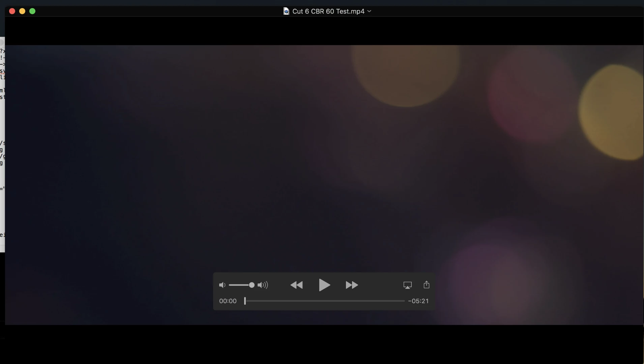Open the Share menu icon
The image size is (644, 364).
coord(427,285)
